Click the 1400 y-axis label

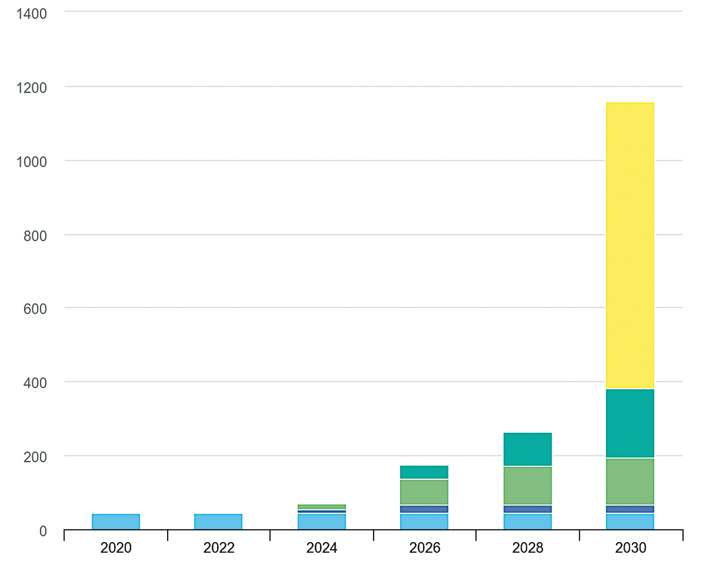(x=31, y=14)
